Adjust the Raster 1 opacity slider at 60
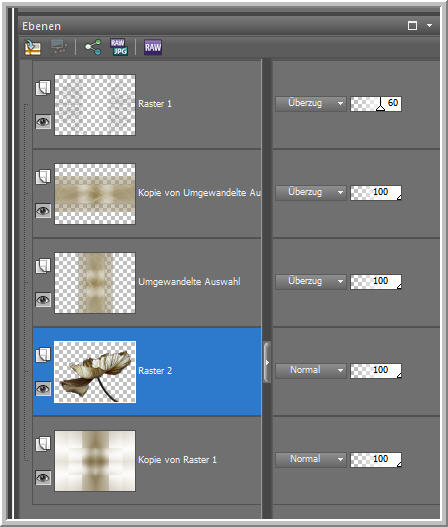Viewport: 448px width, 527px height. [x=376, y=104]
